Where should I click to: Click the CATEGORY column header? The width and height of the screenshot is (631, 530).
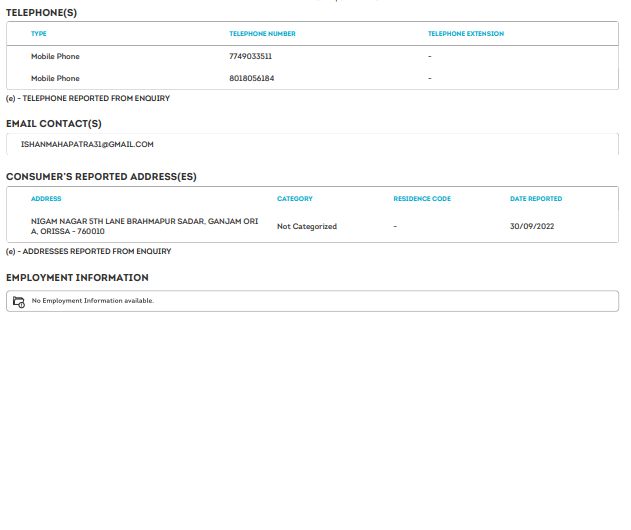tap(294, 199)
